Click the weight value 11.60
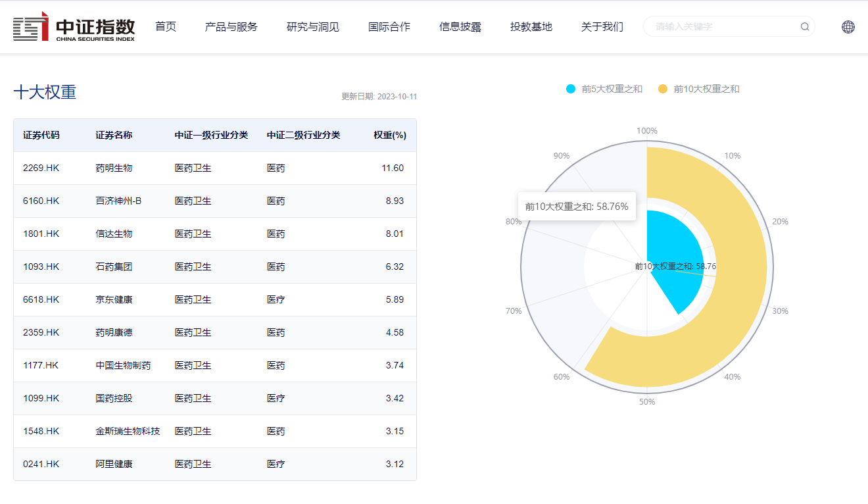Image resolution: width=868 pixels, height=504 pixels. coord(393,168)
